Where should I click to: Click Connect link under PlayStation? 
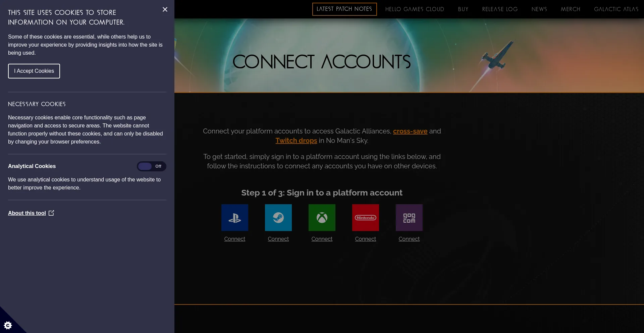pyautogui.click(x=235, y=239)
